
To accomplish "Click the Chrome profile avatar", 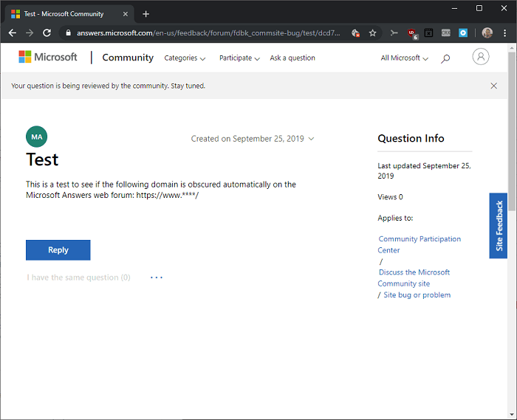I will coord(487,33).
